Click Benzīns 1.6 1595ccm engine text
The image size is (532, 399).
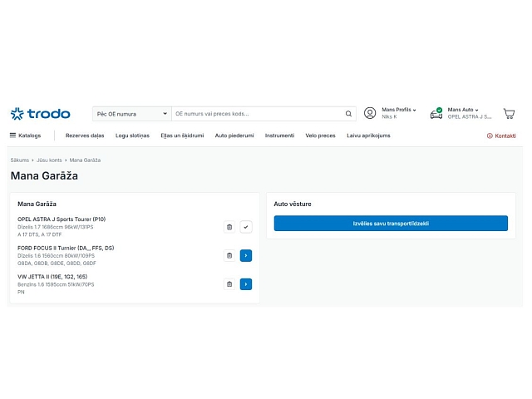coord(56,284)
